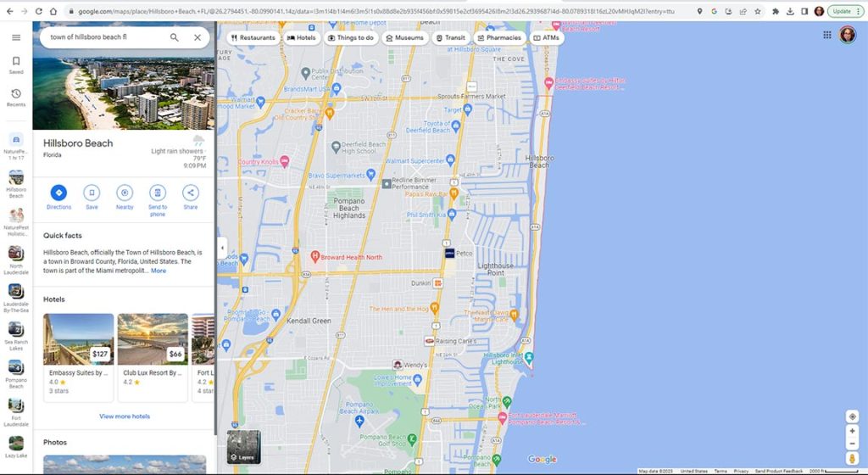This screenshot has width=868, height=475.
Task: Open the Lazy Lake recent item
Action: tap(16, 447)
